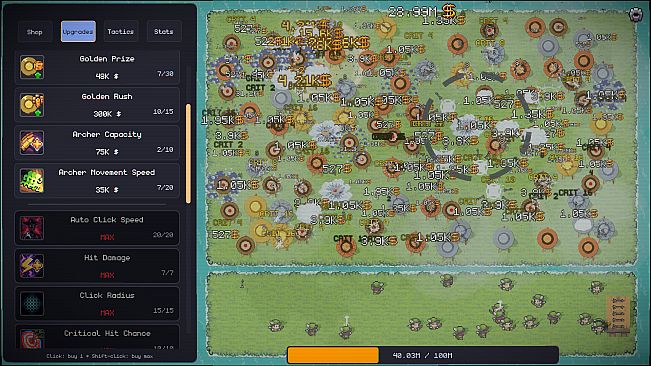Click the 7/20 Movement Speed level

165,188
